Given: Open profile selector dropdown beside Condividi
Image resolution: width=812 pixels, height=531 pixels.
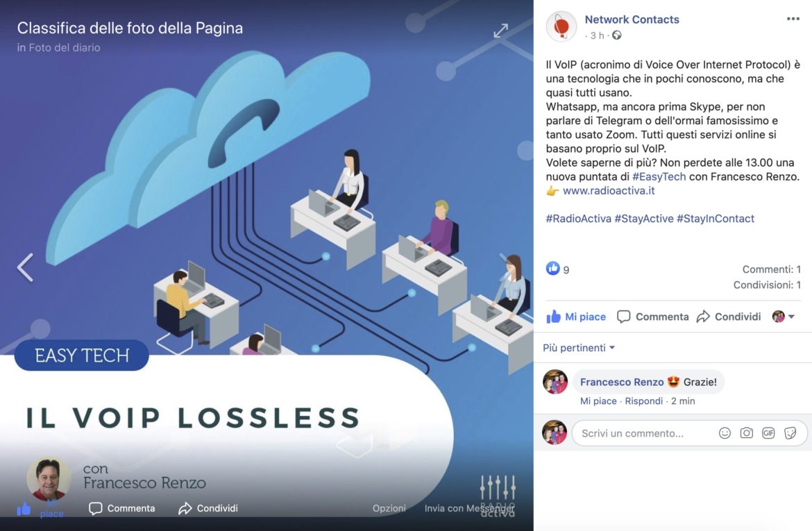Looking at the screenshot, I should tap(784, 317).
